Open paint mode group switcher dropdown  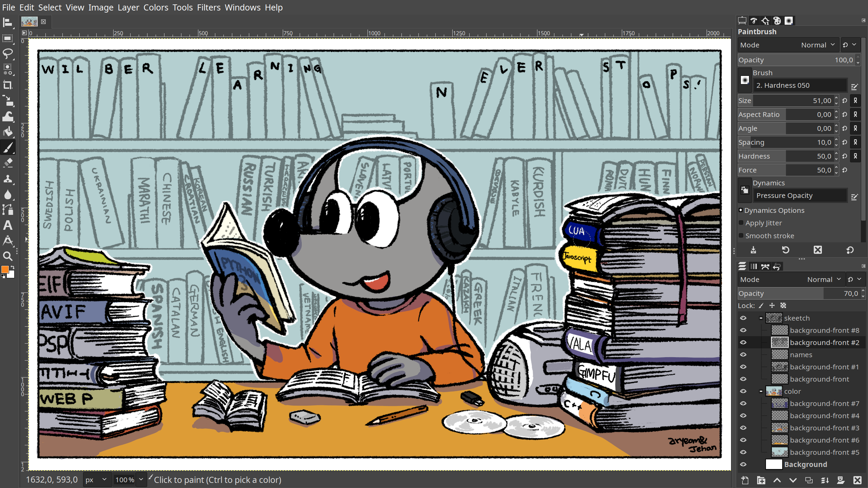[x=850, y=45]
